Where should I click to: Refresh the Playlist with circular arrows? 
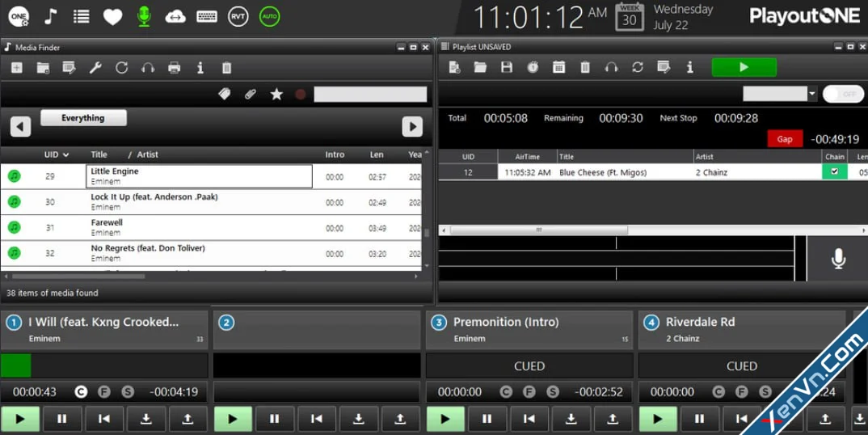pos(638,68)
